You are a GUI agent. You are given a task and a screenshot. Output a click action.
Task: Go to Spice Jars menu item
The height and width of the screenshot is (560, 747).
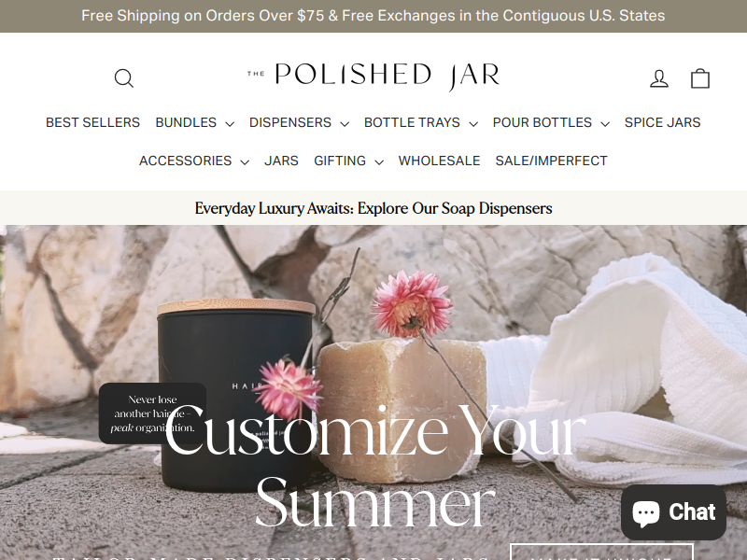click(662, 123)
